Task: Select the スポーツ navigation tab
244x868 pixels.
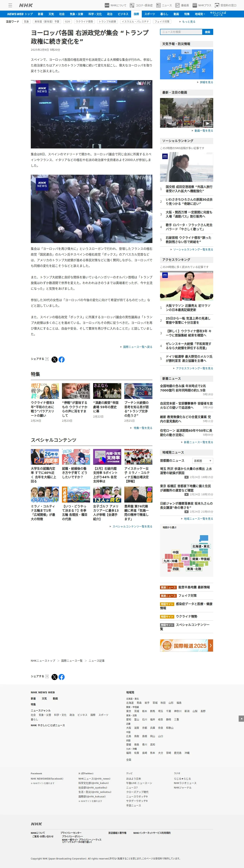Action: (x=150, y=14)
